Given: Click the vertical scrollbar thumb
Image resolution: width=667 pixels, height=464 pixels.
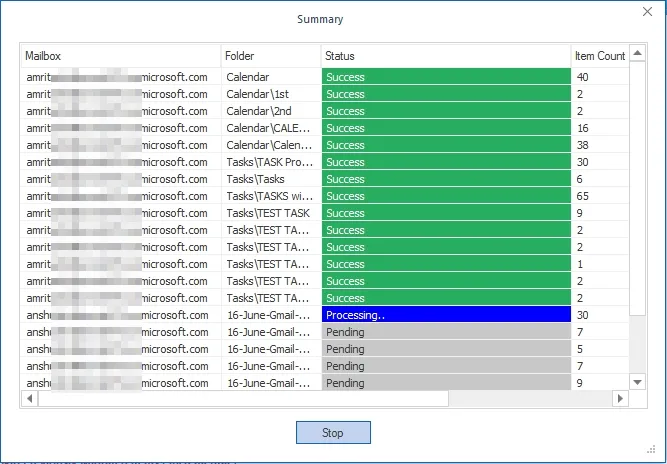Looking at the screenshot, I should click(x=637, y=188).
